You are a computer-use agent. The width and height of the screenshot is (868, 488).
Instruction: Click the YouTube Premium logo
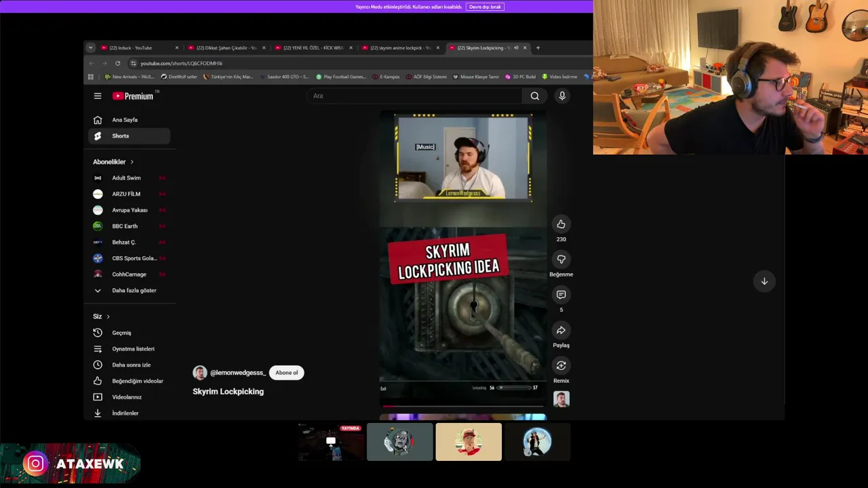click(134, 96)
